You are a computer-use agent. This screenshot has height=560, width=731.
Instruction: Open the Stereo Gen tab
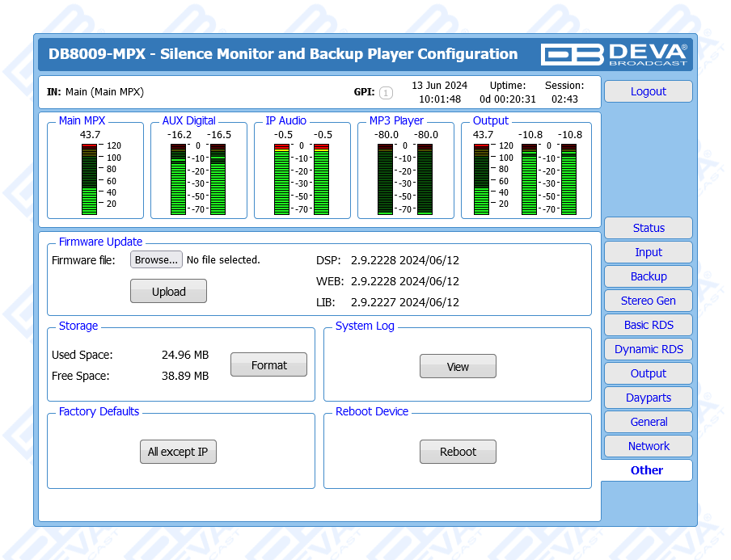point(648,301)
